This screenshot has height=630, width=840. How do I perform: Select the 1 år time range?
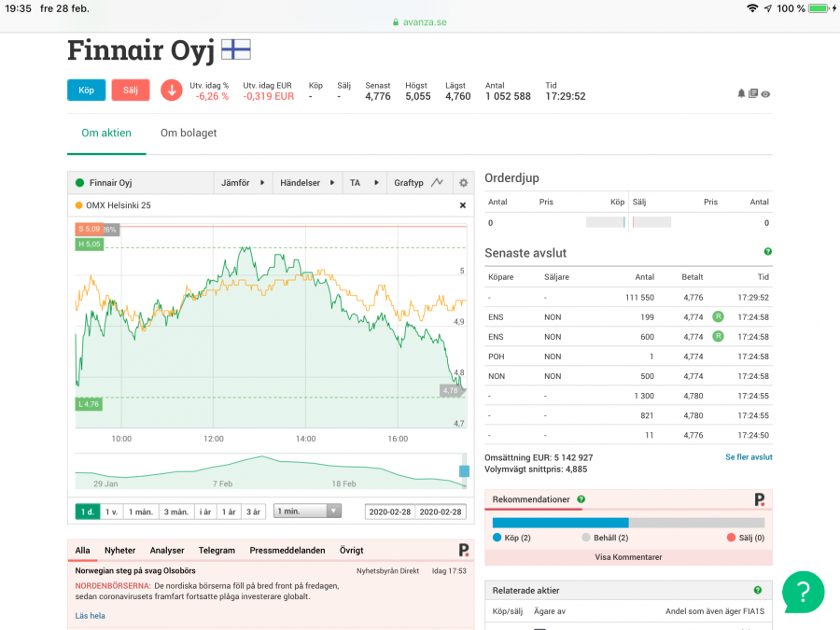pyautogui.click(x=229, y=511)
